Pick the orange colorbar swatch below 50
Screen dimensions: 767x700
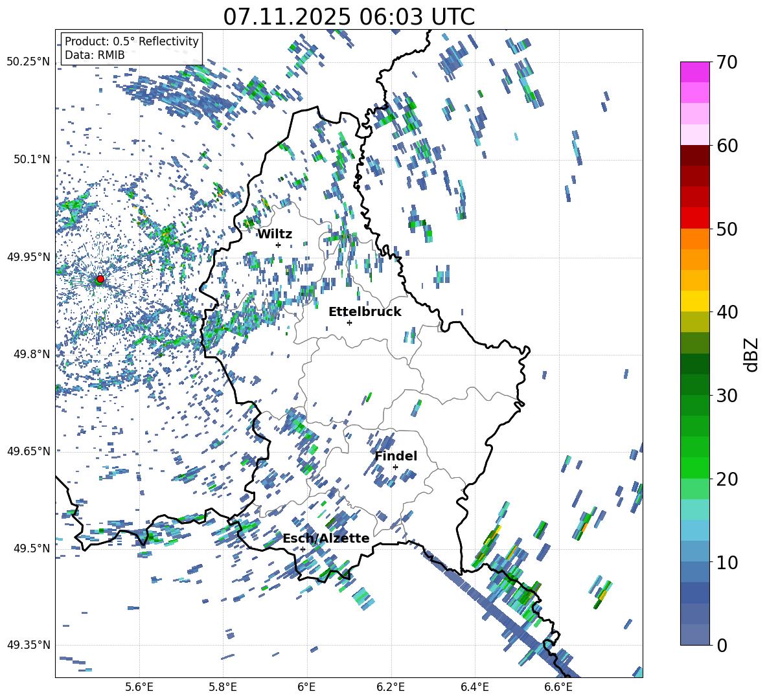(694, 239)
